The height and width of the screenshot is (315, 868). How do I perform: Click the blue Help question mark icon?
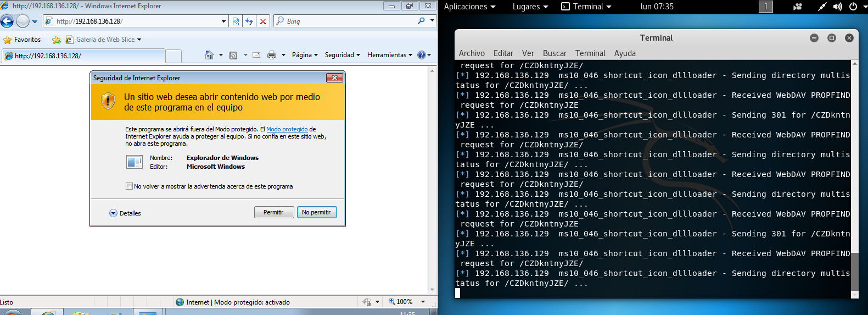pos(422,55)
